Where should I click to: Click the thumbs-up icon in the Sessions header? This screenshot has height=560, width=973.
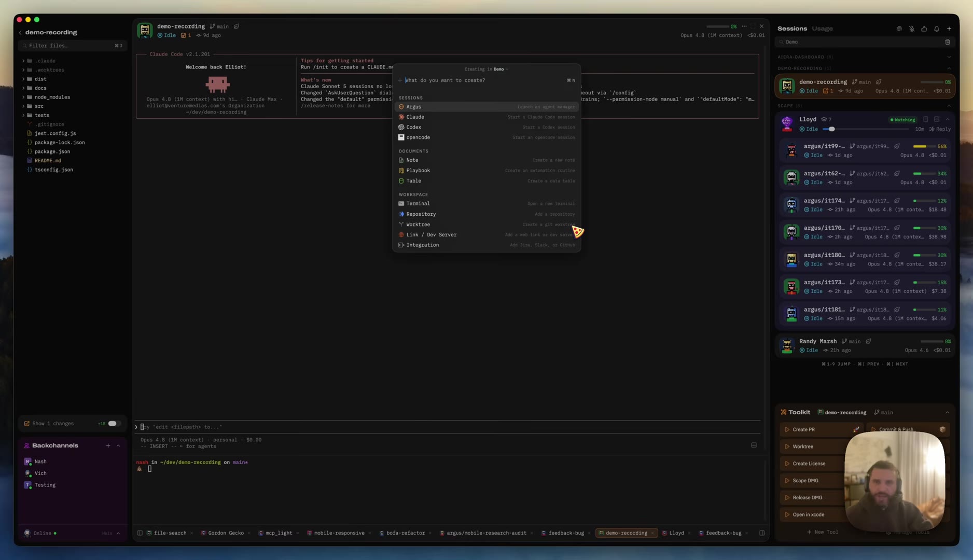pos(924,29)
